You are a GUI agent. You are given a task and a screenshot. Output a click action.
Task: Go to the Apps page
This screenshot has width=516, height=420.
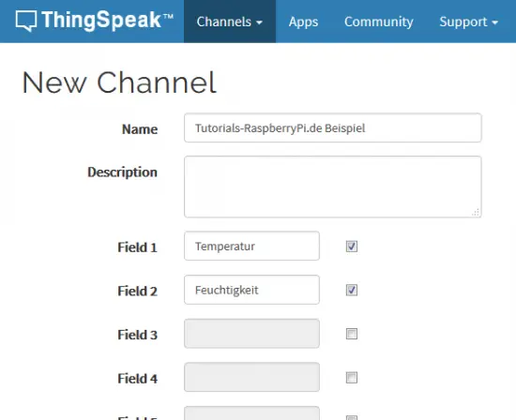click(x=303, y=22)
